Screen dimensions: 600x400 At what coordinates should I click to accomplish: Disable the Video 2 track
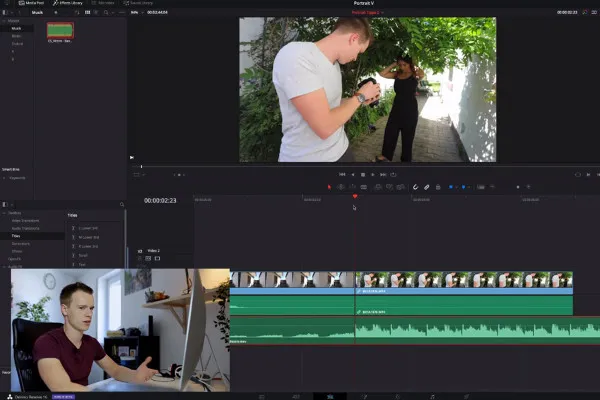tap(157, 258)
